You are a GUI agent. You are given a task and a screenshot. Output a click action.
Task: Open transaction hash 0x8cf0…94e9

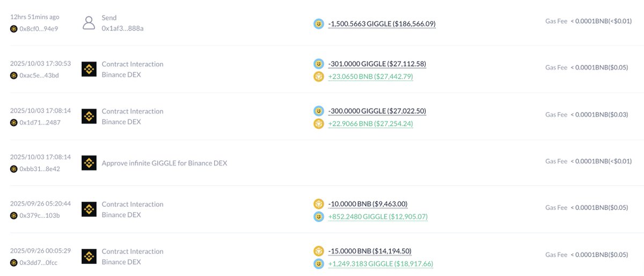click(x=39, y=28)
